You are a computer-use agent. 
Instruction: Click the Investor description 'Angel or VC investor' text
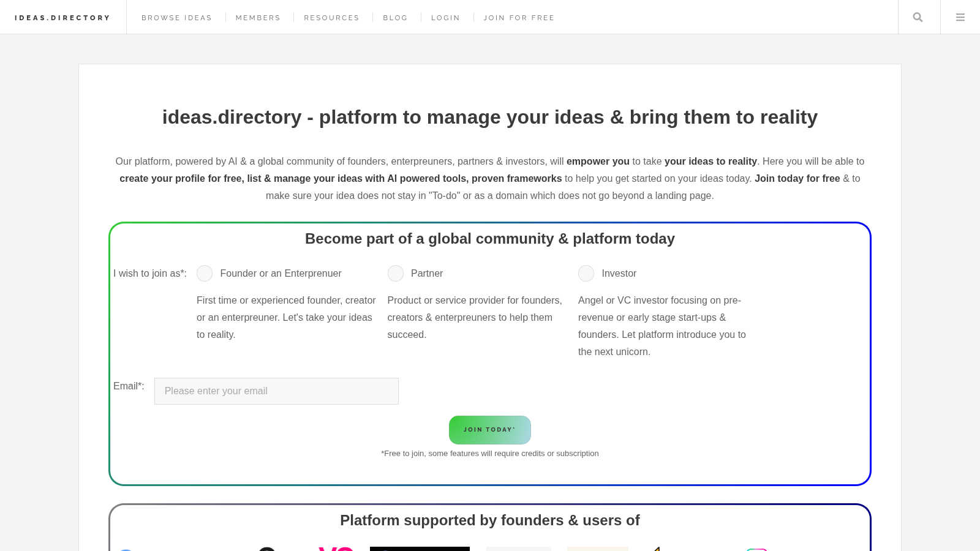[662, 326]
